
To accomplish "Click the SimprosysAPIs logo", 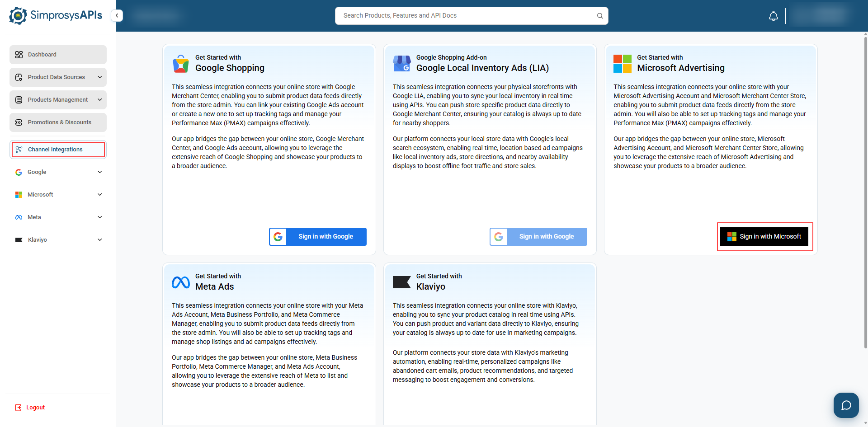I will (56, 15).
